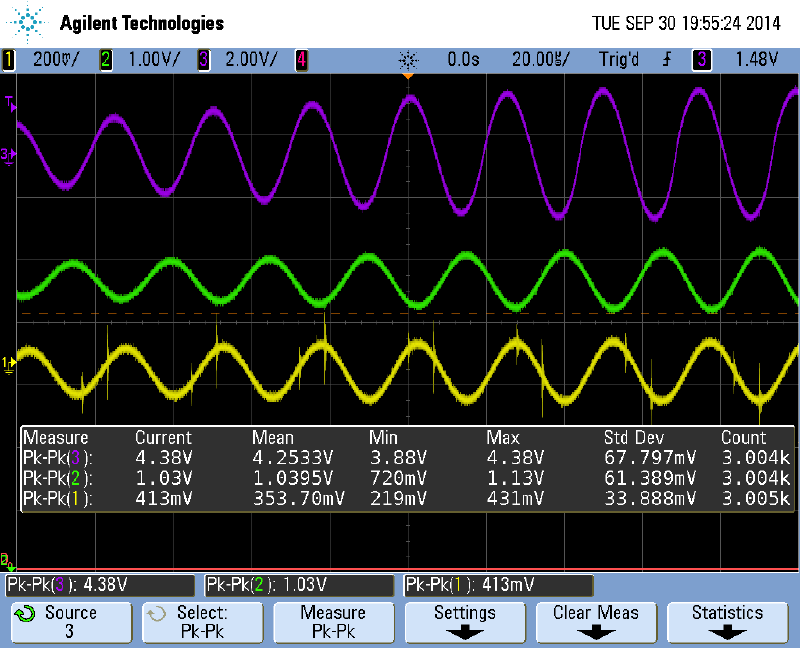Click the channel 1 ground level marker
This screenshot has width=800, height=648.
[x=8, y=363]
